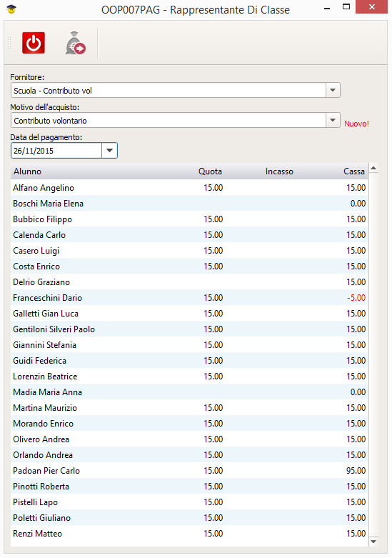392x558 pixels.
Task: Click the scrollbar down arrow
Action: [373, 542]
